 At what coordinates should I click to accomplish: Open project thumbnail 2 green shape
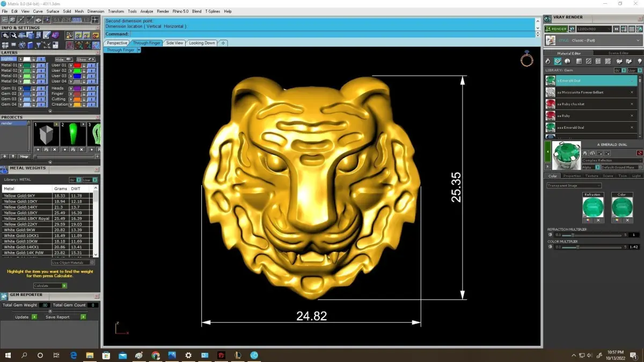coord(72,135)
